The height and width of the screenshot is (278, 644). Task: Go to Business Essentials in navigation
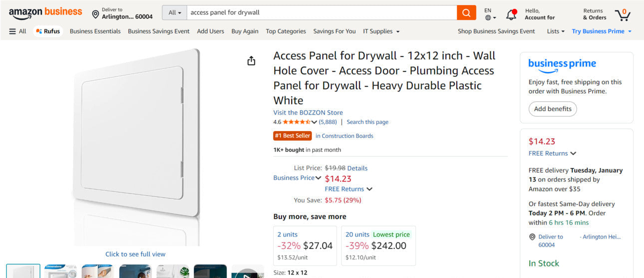(95, 31)
